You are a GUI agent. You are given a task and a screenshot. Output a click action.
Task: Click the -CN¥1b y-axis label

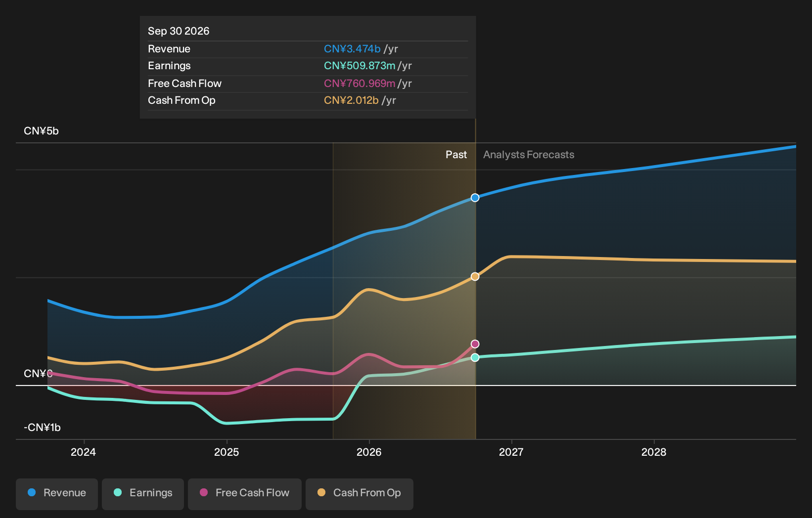pyautogui.click(x=42, y=428)
